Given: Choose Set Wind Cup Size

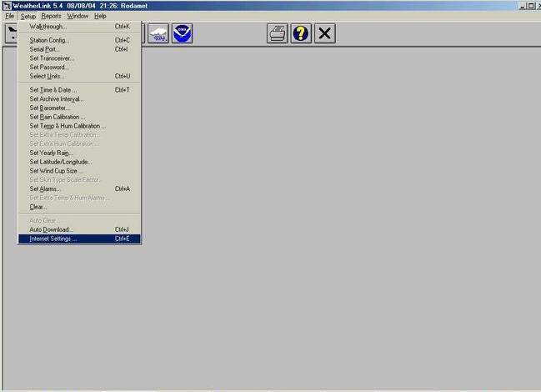Looking at the screenshot, I should (x=79, y=170).
